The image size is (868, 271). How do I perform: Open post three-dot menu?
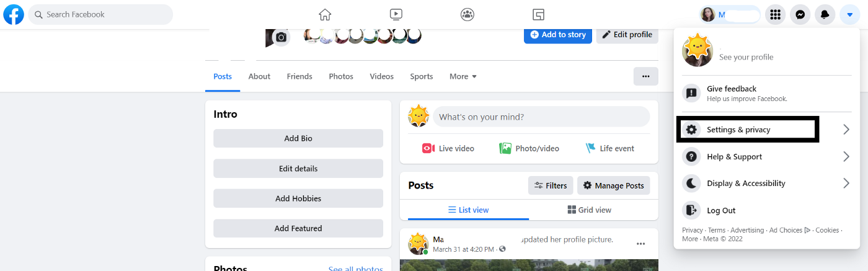pos(640,244)
